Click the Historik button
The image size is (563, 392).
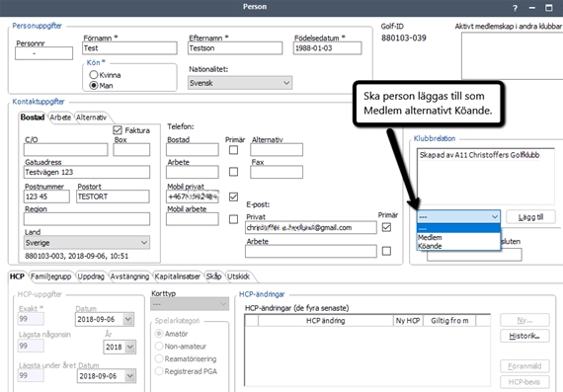coord(524,336)
